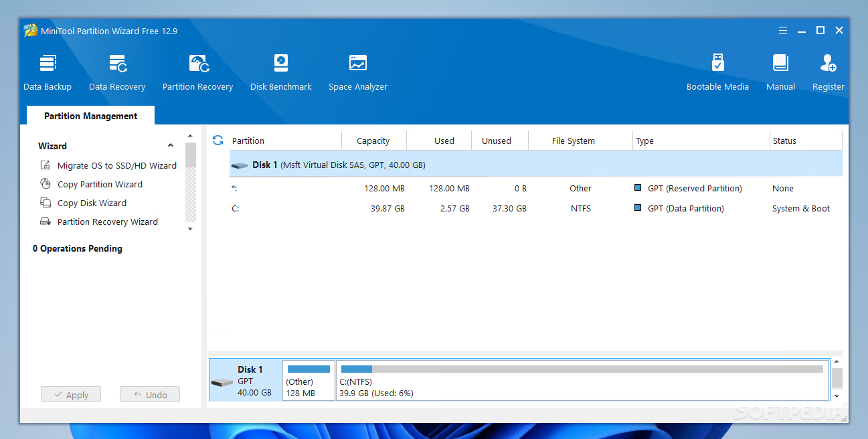The width and height of the screenshot is (868, 439).
Task: Click the 0 B unused cell
Action: [x=520, y=189]
